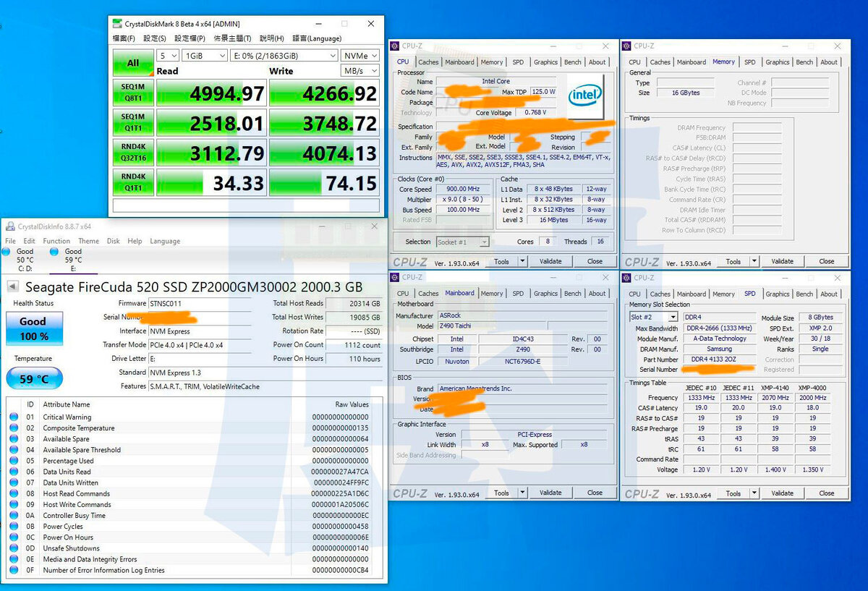Open the test count dropdown showing 5

click(168, 56)
